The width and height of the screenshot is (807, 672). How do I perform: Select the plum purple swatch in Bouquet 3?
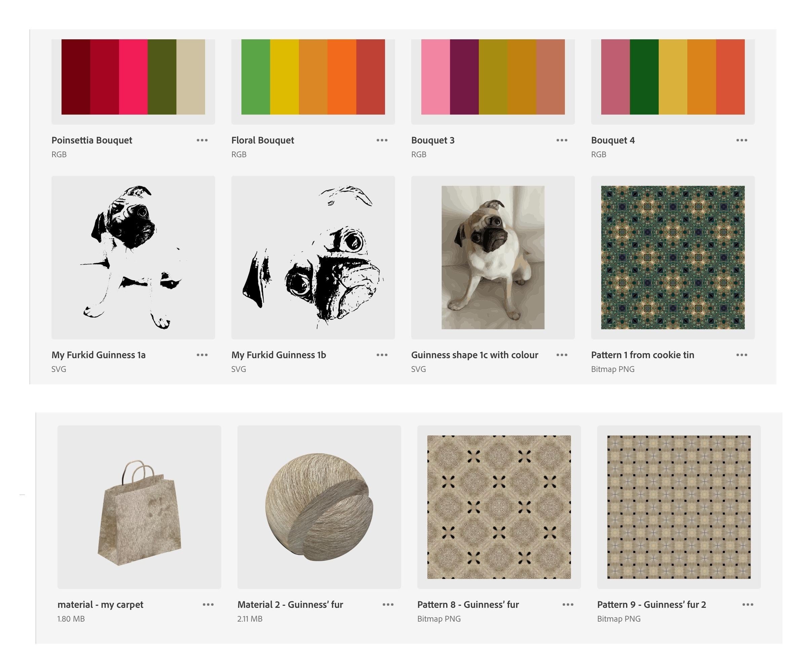coord(464,77)
